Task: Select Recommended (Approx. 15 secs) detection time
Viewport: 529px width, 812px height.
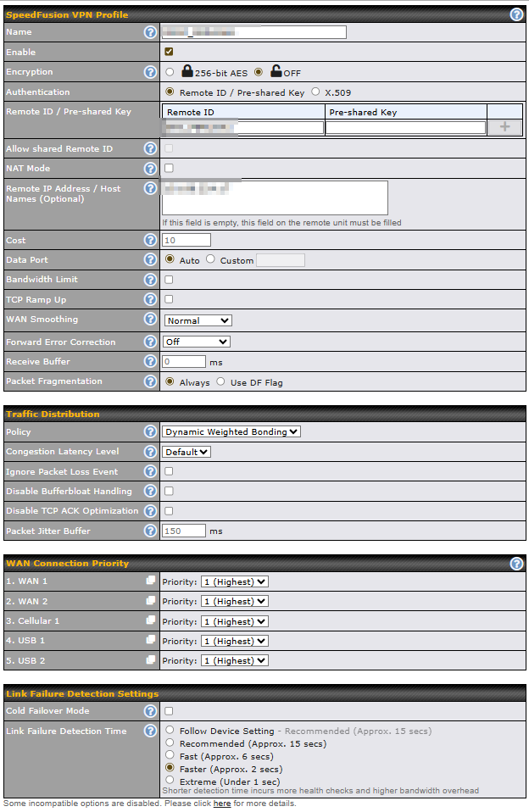Action: point(170,742)
